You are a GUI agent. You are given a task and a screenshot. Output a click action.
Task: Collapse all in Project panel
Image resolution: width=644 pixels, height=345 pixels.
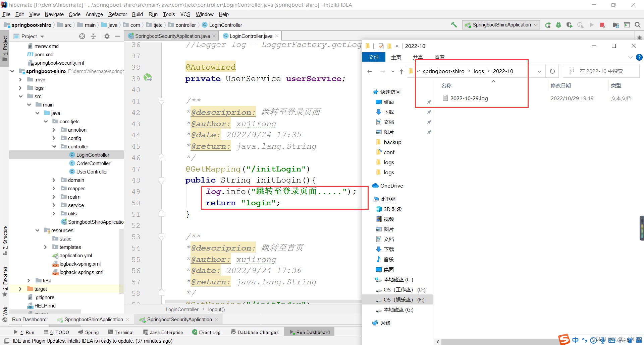93,36
